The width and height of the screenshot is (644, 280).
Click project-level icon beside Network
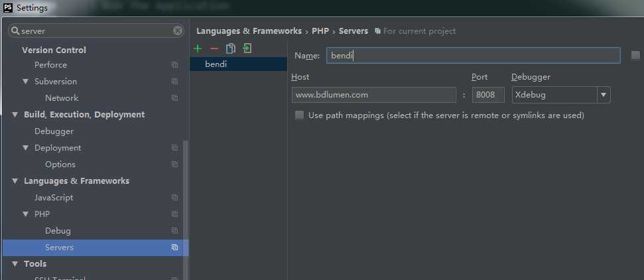(x=174, y=98)
